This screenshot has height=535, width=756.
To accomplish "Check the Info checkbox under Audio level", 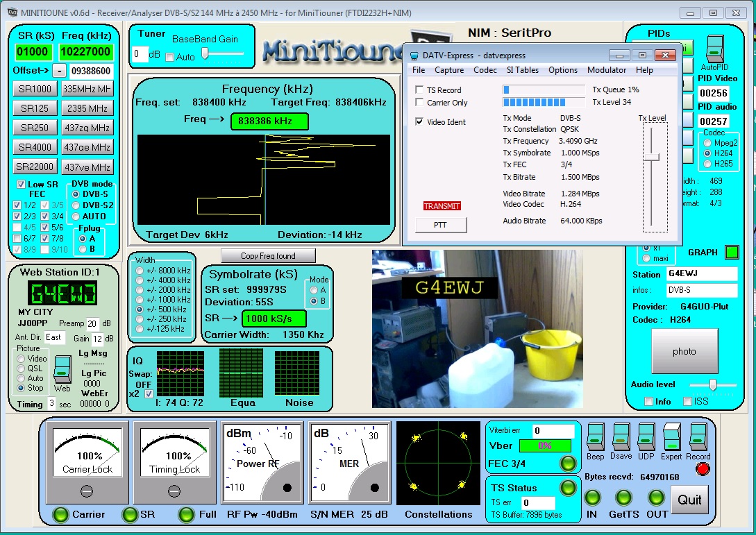I will click(648, 402).
